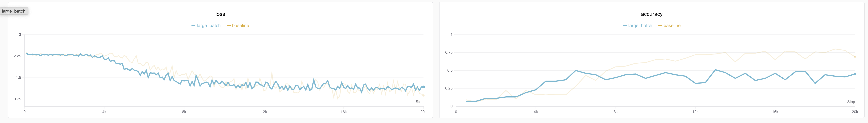Click the Step axis label on loss chart
The height and width of the screenshot is (123, 868).
419,102
